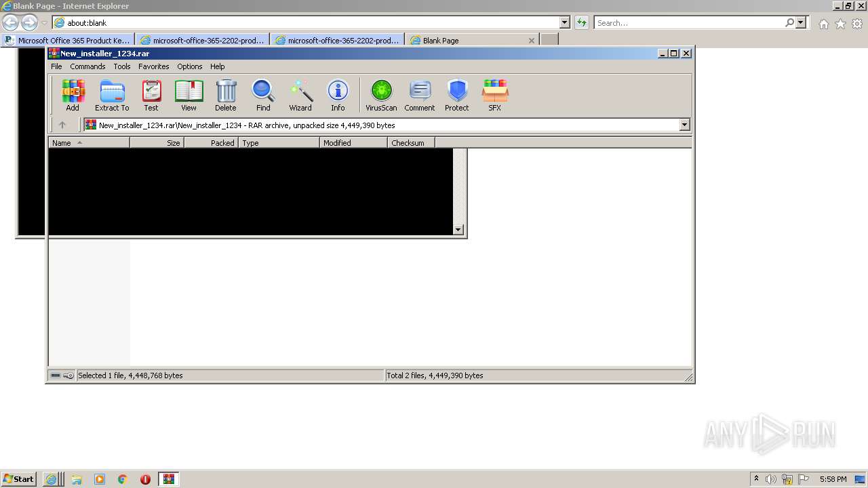Switch to WinRAR in the taskbar

point(168,479)
